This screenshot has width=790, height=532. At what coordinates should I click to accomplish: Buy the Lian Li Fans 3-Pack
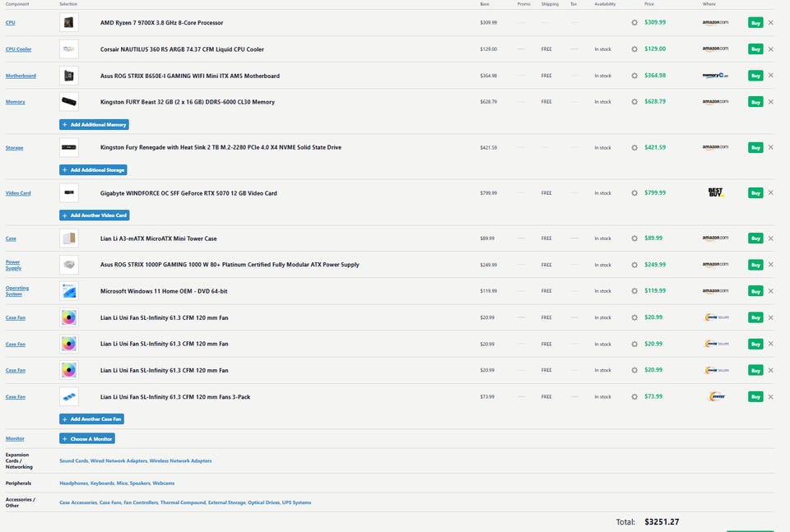[x=755, y=396]
